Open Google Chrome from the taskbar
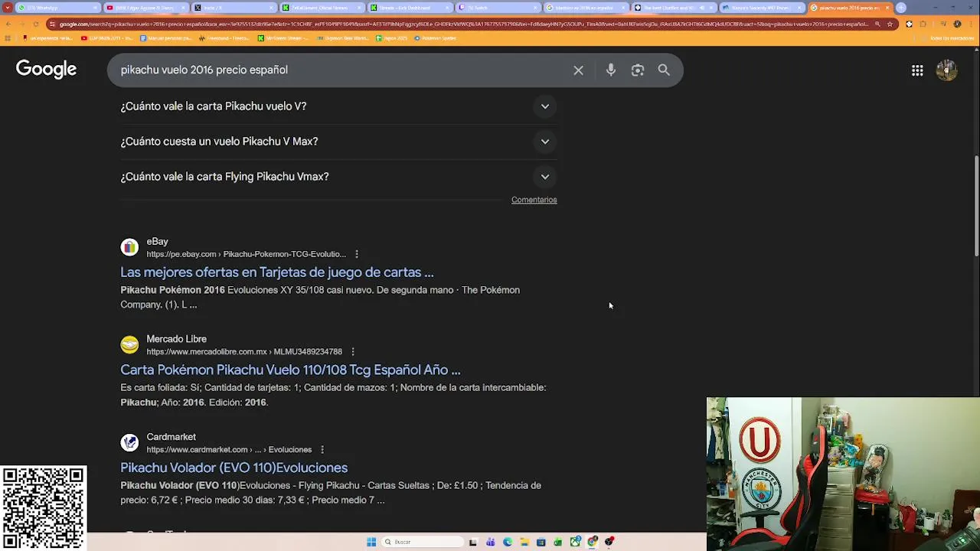980x551 pixels. click(x=593, y=542)
